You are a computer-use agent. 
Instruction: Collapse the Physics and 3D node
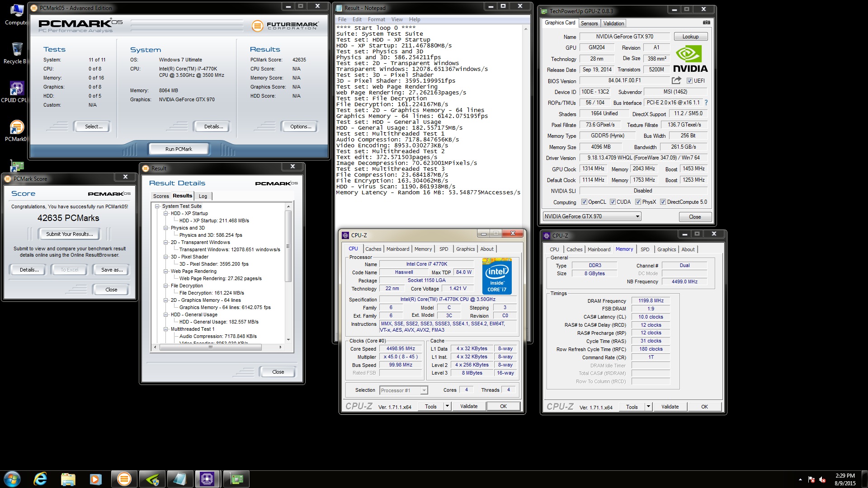click(166, 228)
